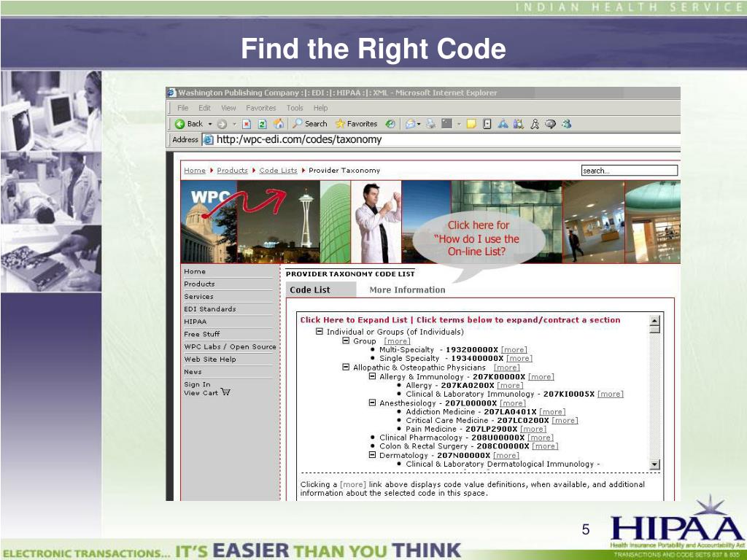Click the speech bubble icon in the toolbar

point(550,124)
